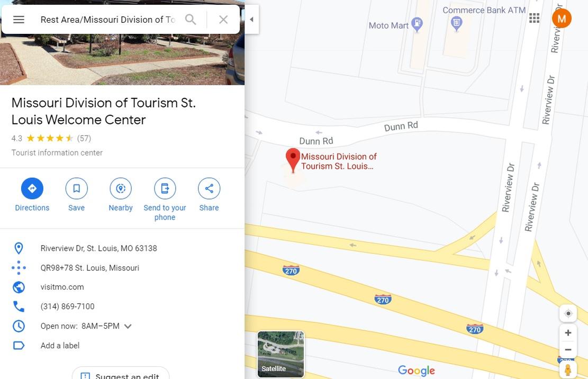The width and height of the screenshot is (588, 379).
Task: Zoom out on the map
Action: tap(568, 349)
